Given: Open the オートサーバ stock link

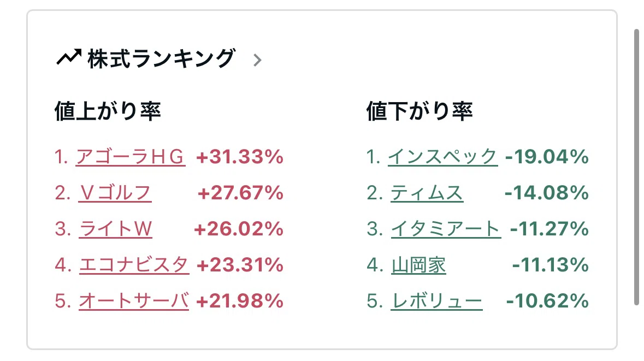Looking at the screenshot, I should (x=134, y=301).
